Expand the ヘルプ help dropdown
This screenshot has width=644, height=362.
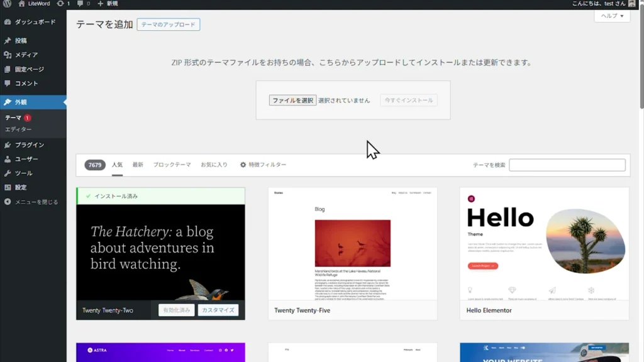click(x=612, y=16)
